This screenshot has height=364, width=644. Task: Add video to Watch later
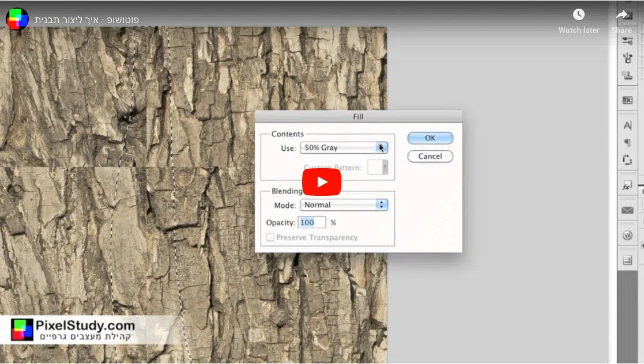point(578,21)
